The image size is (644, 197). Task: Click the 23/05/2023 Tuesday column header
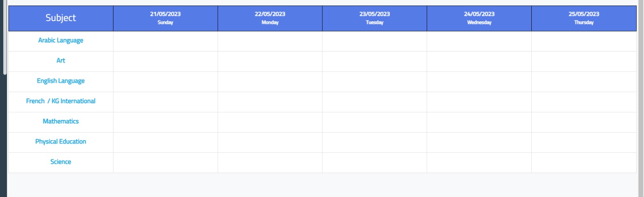375,18
